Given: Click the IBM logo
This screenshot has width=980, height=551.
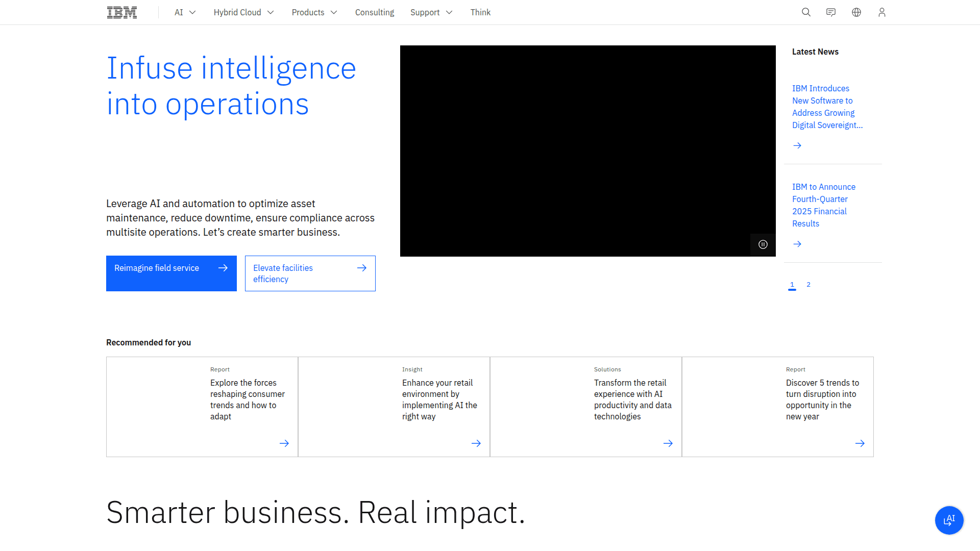Looking at the screenshot, I should 121,12.
